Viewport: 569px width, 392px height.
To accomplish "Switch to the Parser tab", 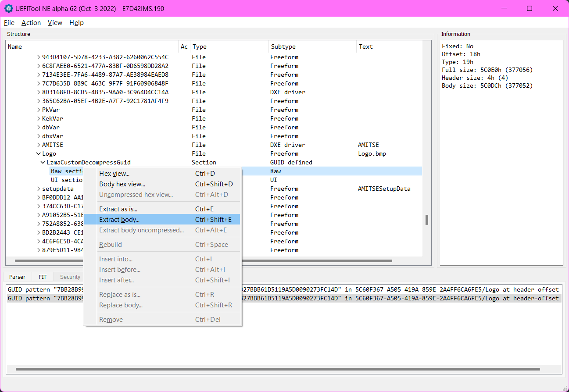I will tap(18, 277).
